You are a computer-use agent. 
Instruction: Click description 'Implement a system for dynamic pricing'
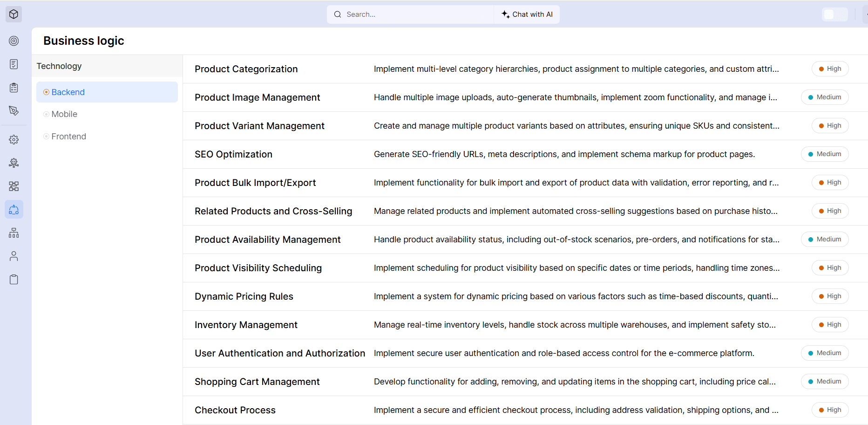click(576, 296)
